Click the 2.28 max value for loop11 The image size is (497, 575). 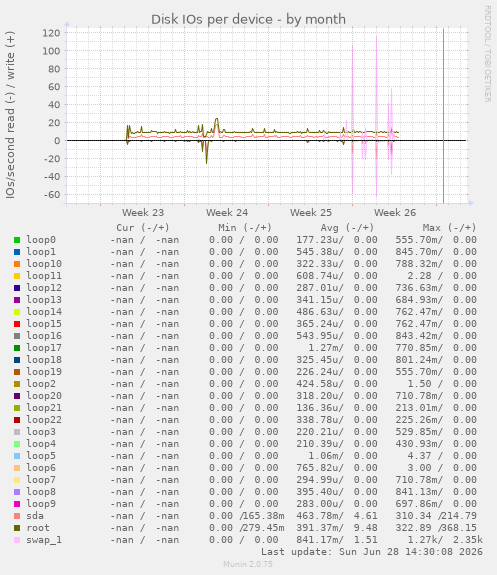click(x=419, y=276)
